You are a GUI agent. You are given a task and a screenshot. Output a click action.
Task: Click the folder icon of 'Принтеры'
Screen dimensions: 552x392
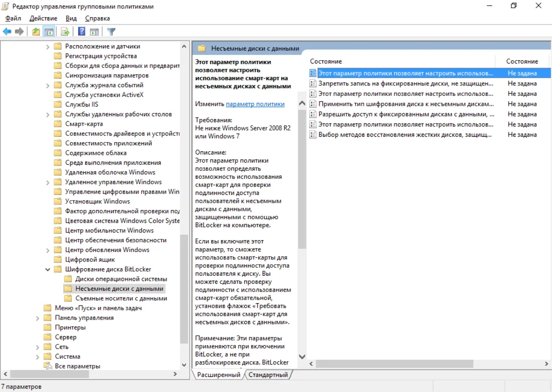pyautogui.click(x=48, y=327)
